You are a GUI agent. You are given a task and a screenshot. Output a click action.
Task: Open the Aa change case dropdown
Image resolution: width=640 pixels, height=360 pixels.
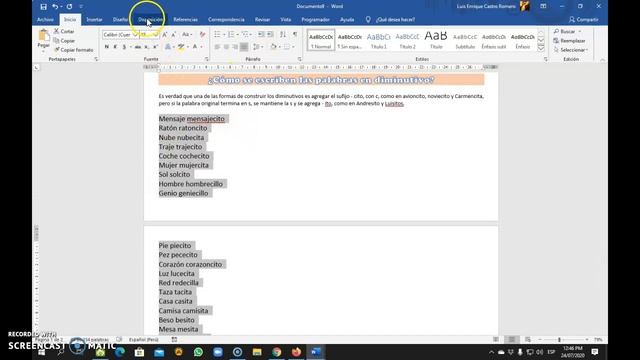[x=187, y=35]
